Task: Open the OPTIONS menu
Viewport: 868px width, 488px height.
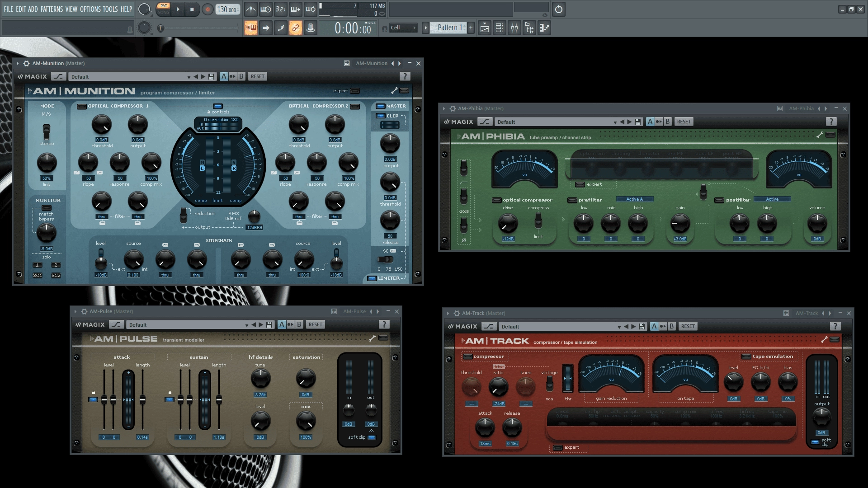Action: pyautogui.click(x=90, y=9)
